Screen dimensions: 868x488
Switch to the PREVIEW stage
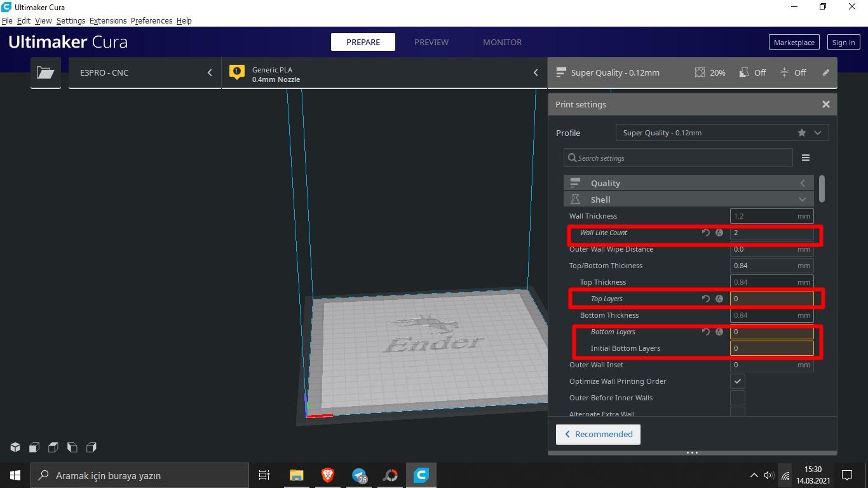click(431, 42)
